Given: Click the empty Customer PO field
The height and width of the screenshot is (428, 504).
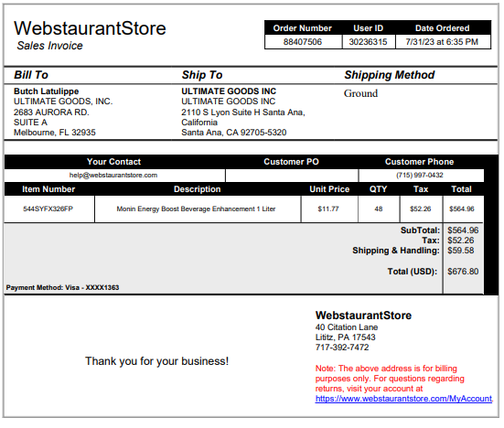Looking at the screenshot, I should [292, 176].
